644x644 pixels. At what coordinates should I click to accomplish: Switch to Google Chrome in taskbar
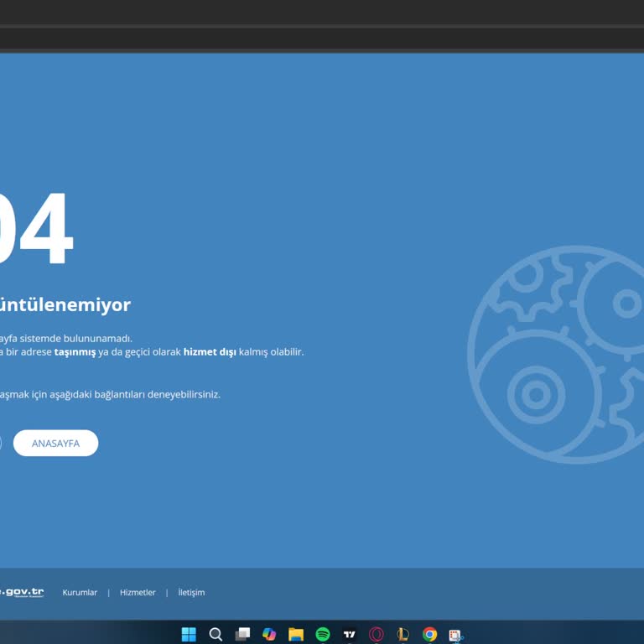430,634
